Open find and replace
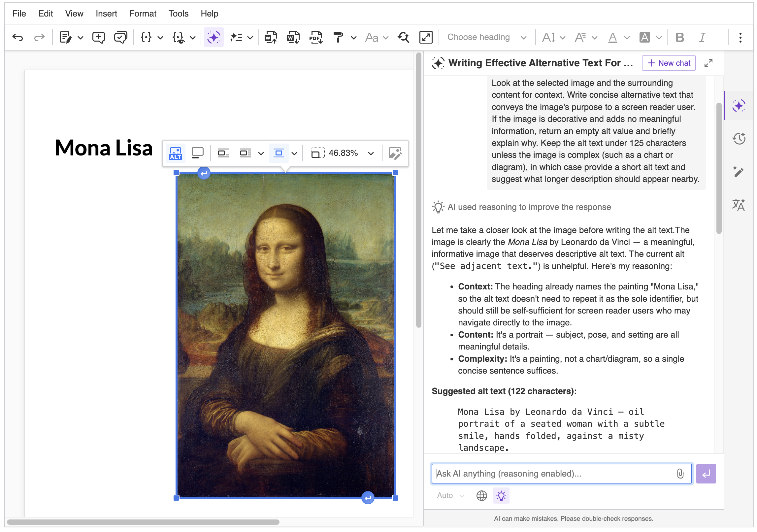The width and height of the screenshot is (757, 532). [404, 37]
